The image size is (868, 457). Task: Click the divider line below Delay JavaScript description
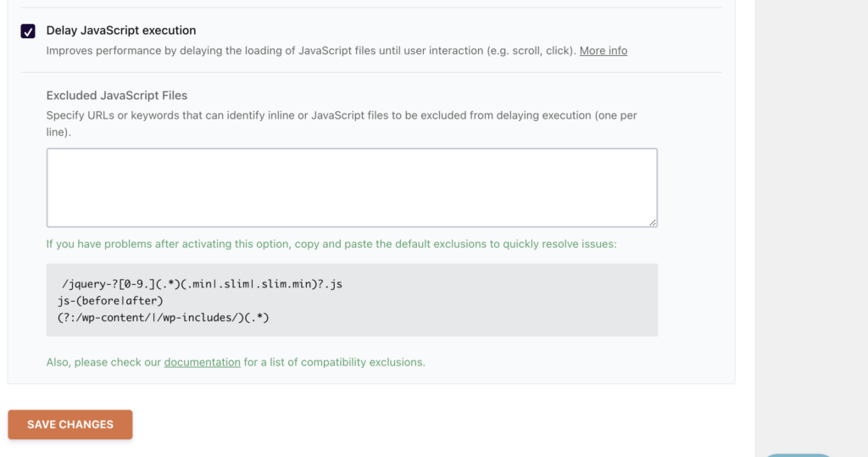tap(371, 72)
